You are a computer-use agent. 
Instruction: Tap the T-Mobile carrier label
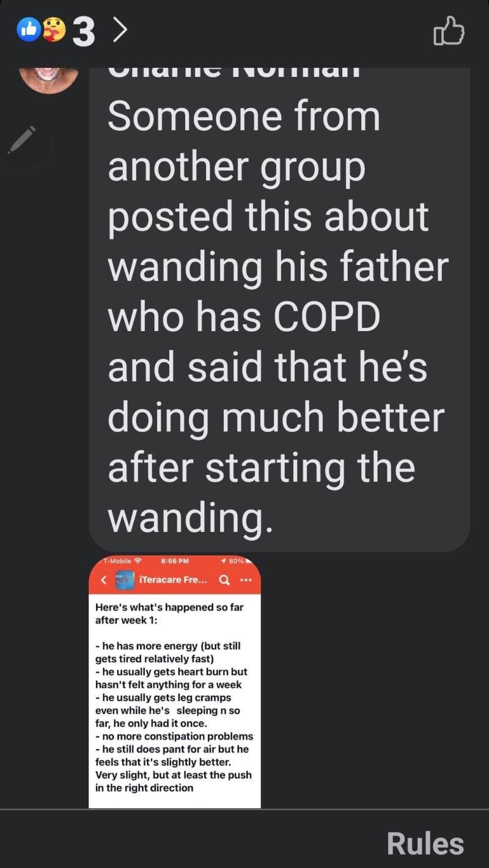[x=116, y=560]
